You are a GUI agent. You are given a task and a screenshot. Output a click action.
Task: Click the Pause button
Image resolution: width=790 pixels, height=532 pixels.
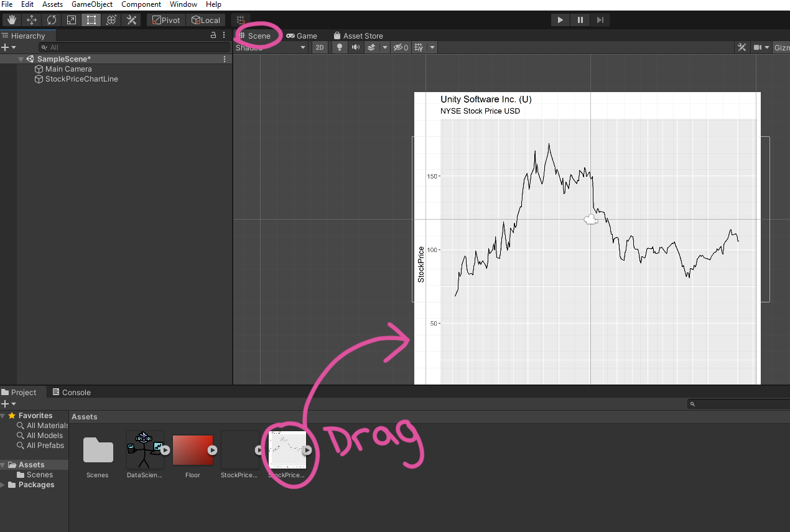click(580, 20)
